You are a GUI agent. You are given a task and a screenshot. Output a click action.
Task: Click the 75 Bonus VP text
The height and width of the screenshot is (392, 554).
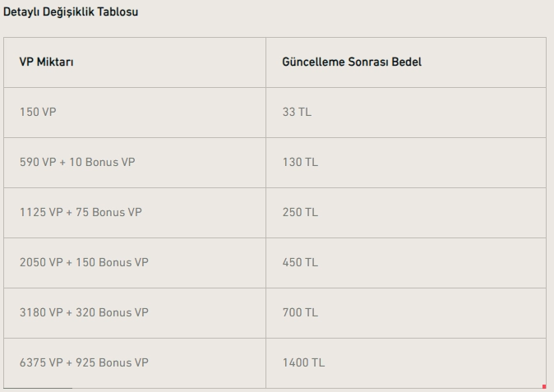(110, 213)
